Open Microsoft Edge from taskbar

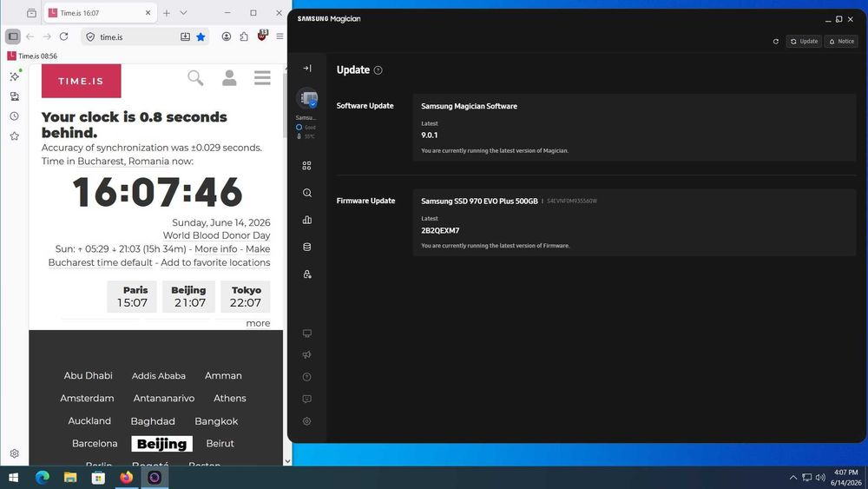(x=42, y=478)
